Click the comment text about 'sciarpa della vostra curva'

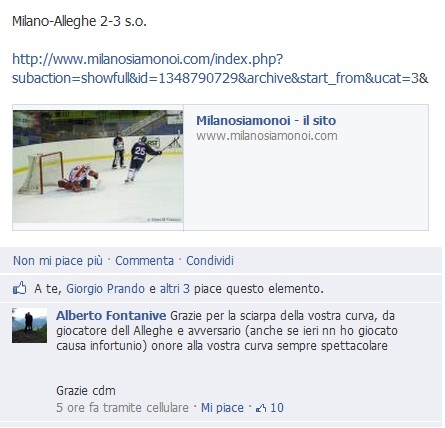click(x=227, y=330)
